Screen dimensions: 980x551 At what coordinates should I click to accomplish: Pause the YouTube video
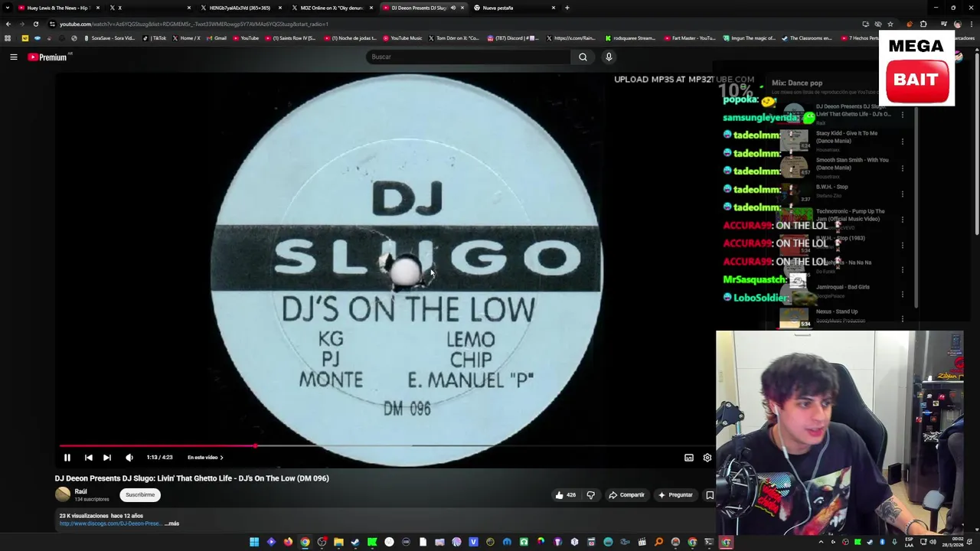67,458
